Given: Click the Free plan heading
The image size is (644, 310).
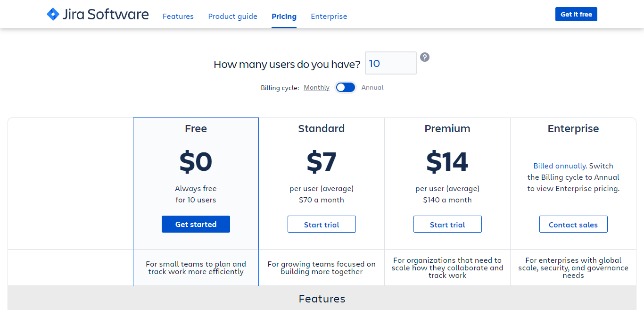Looking at the screenshot, I should pyautogui.click(x=196, y=128).
